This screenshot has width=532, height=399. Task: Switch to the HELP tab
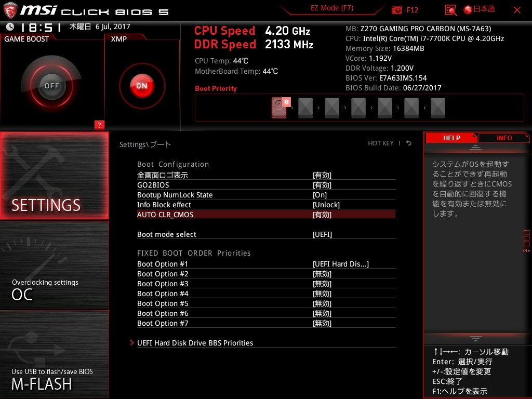click(x=451, y=138)
